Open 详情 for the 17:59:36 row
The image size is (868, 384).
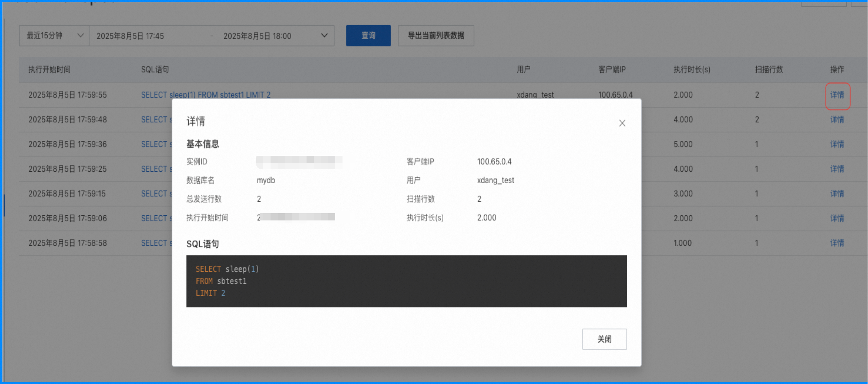pos(837,144)
